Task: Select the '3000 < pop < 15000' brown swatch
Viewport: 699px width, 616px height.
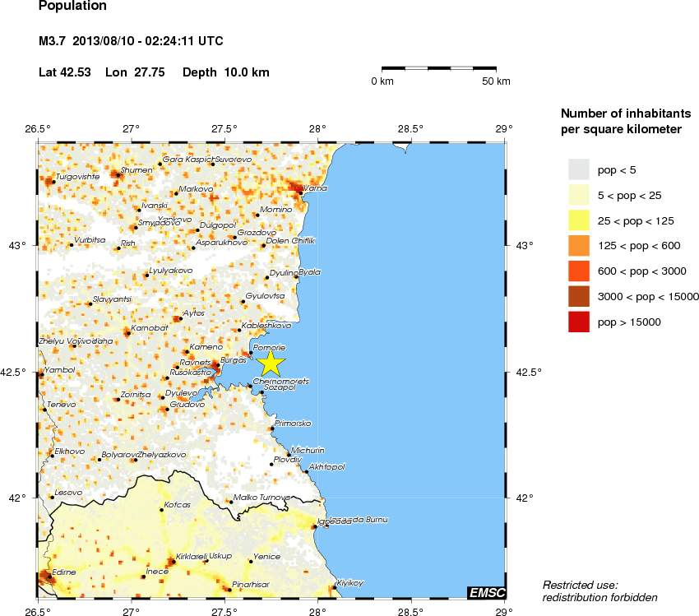Action: 579,297
